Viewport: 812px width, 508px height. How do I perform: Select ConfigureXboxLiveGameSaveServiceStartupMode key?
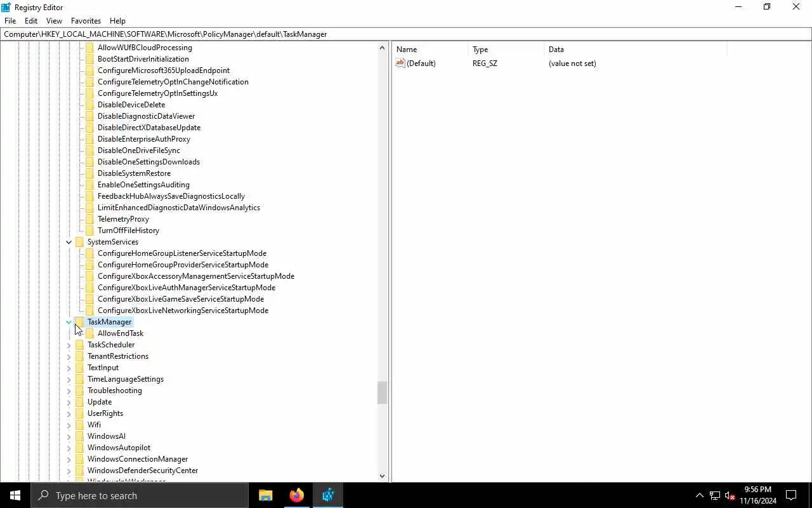[x=181, y=299]
